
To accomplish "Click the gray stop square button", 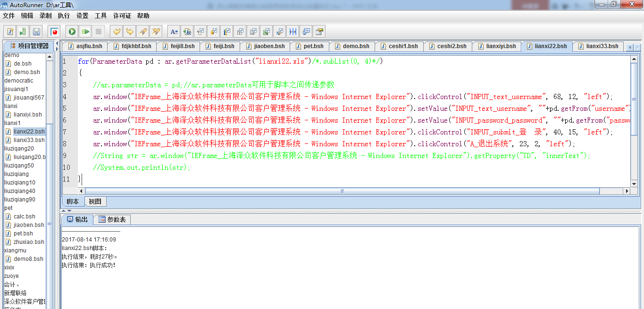I will tap(99, 32).
